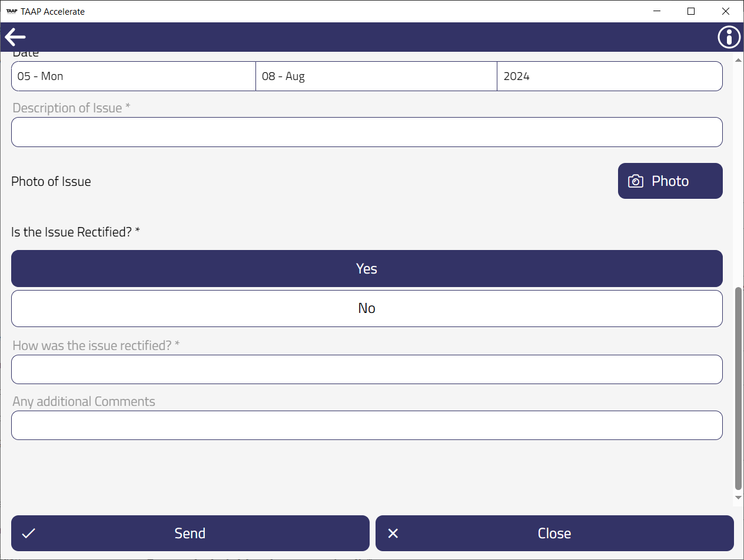Click the X icon on Close button
This screenshot has height=560, width=744.
click(x=393, y=534)
